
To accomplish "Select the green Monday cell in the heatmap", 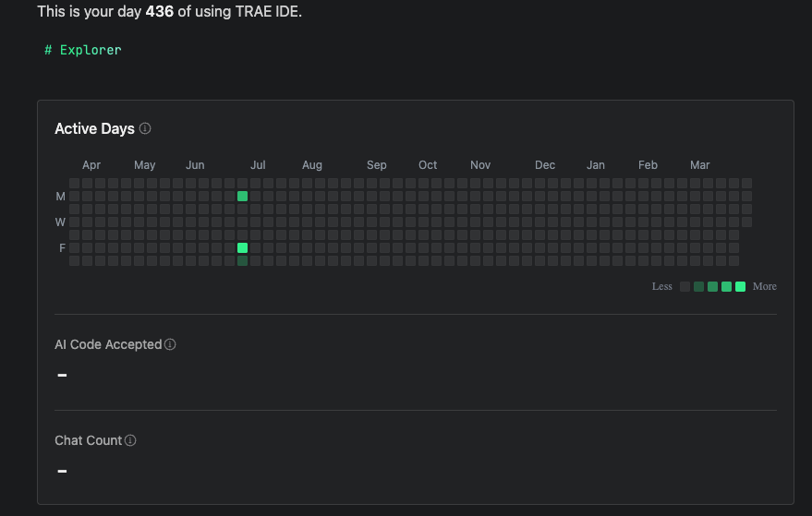I will pyautogui.click(x=242, y=196).
